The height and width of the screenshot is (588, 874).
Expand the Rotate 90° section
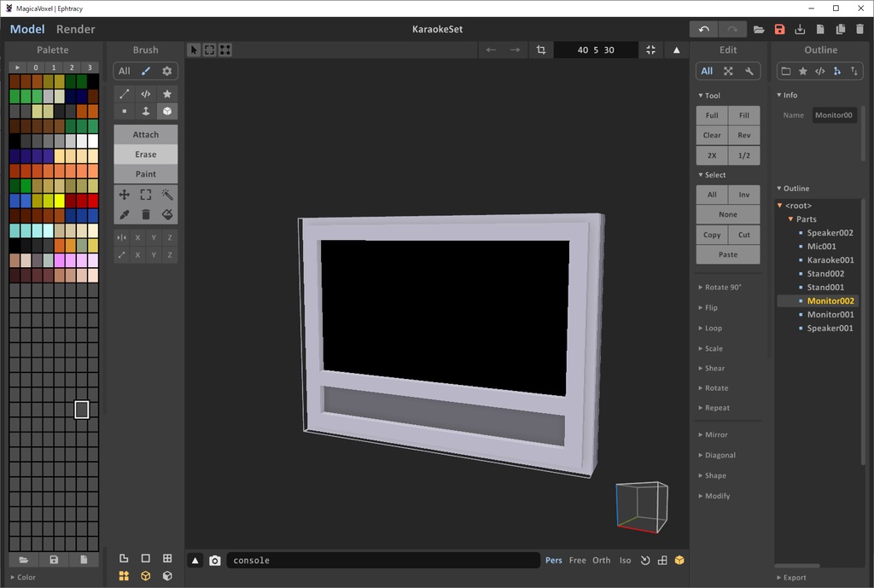[x=720, y=287]
